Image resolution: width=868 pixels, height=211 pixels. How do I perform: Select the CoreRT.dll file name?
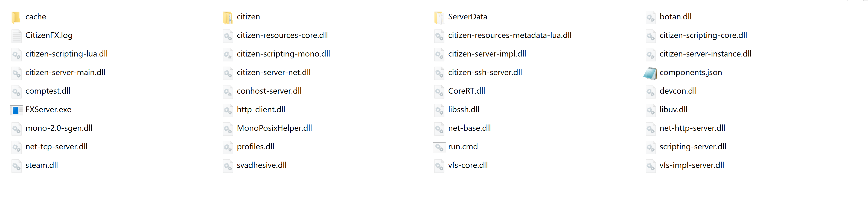click(x=466, y=91)
